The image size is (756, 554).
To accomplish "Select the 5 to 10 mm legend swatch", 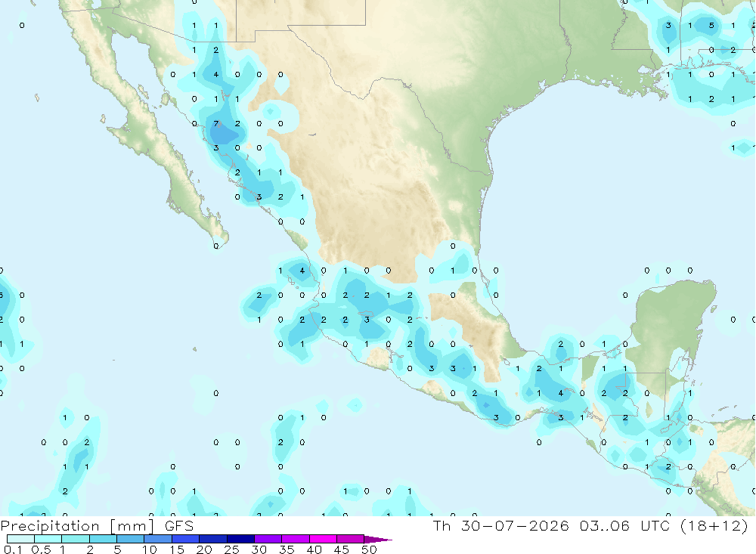I will [x=131, y=539].
